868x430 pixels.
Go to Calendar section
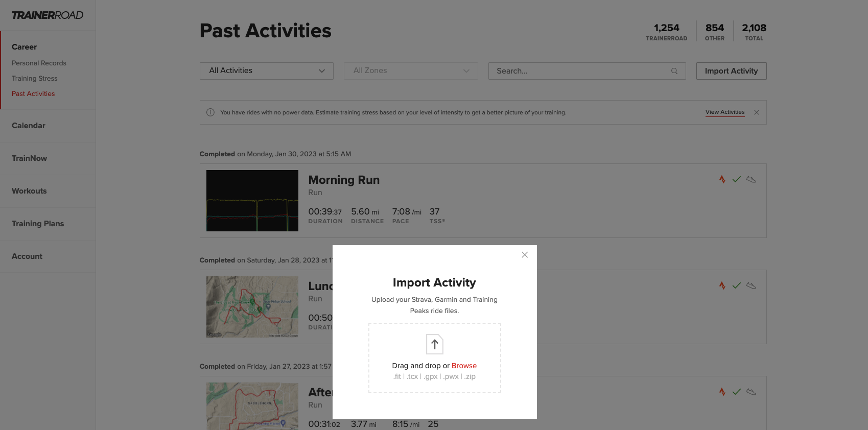point(29,126)
